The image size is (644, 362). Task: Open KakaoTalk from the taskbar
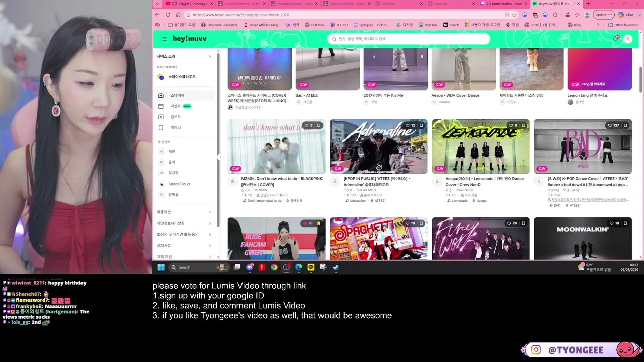311,267
